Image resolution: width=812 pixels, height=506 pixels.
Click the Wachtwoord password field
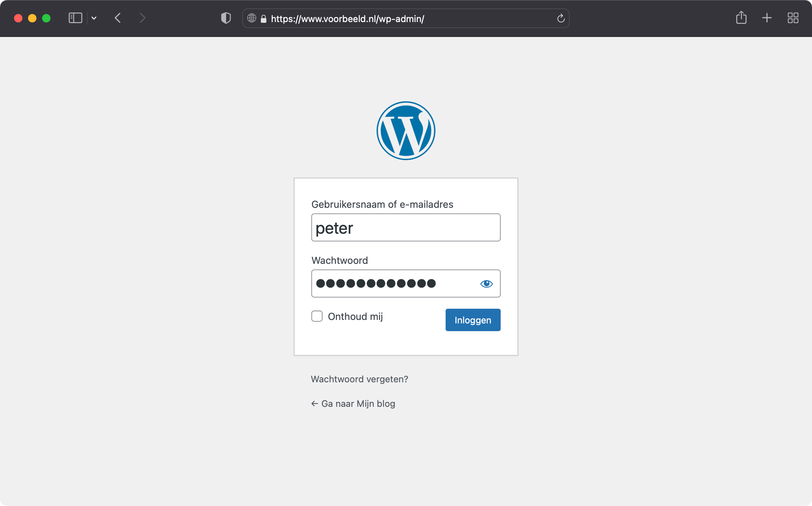406,283
